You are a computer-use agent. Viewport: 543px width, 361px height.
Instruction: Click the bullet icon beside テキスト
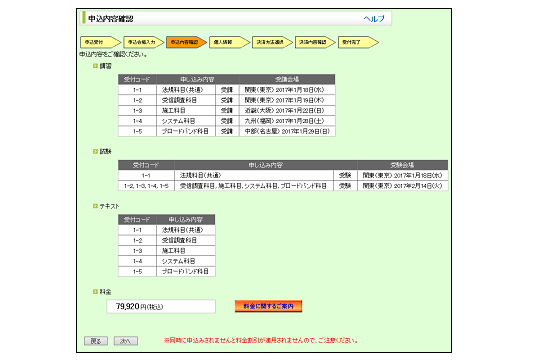tap(95, 206)
